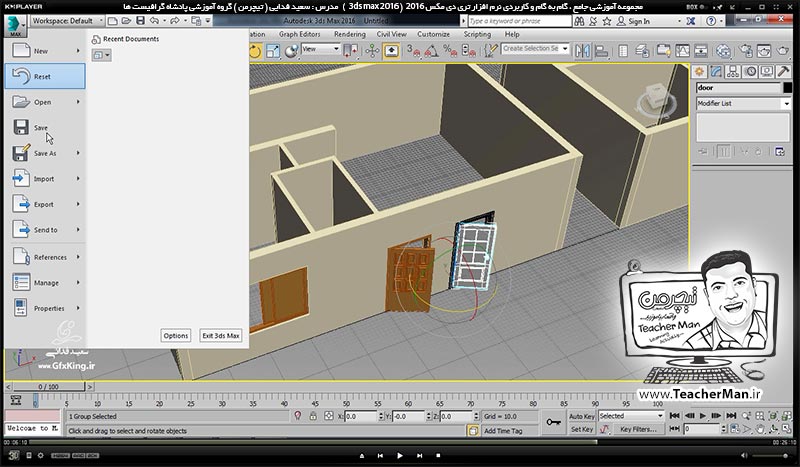Click the Select and Manipulate icon
The height and width of the screenshot is (467, 800).
pos(372,51)
